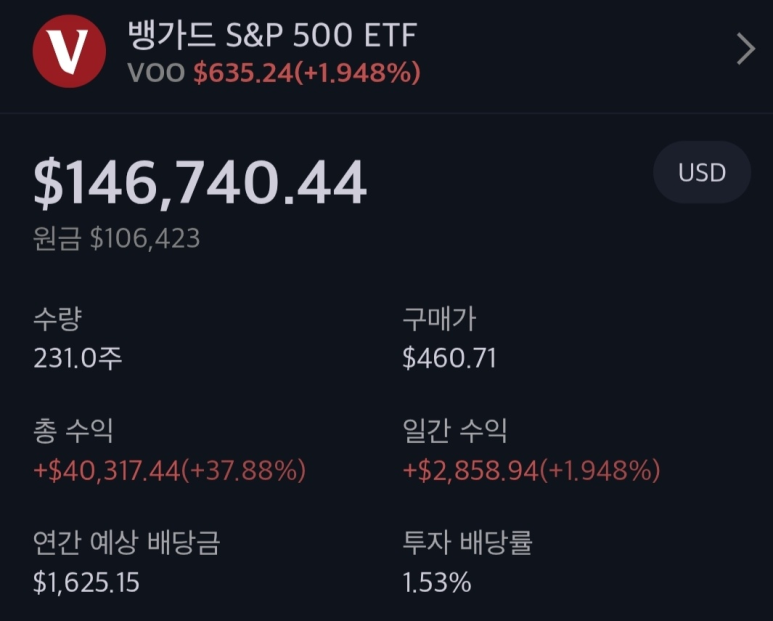This screenshot has height=621, width=773.
Task: Open details with the right chevron arrow
Action: 745,49
